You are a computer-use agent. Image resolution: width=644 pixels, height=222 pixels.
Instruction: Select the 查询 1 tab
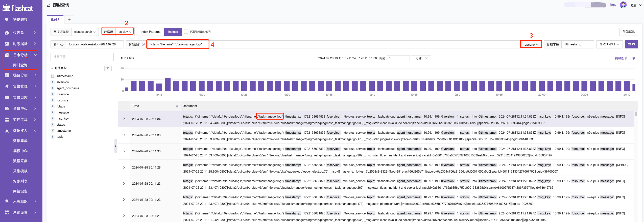click(55, 19)
